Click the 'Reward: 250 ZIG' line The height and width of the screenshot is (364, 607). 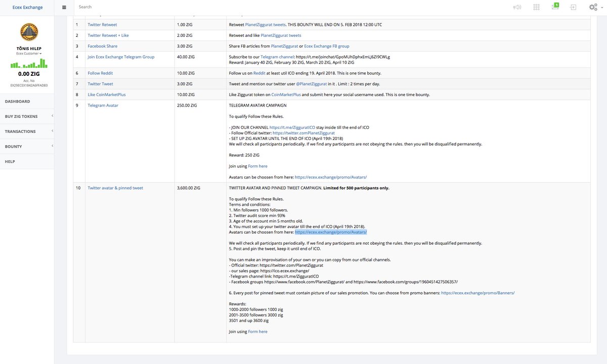tap(244, 155)
